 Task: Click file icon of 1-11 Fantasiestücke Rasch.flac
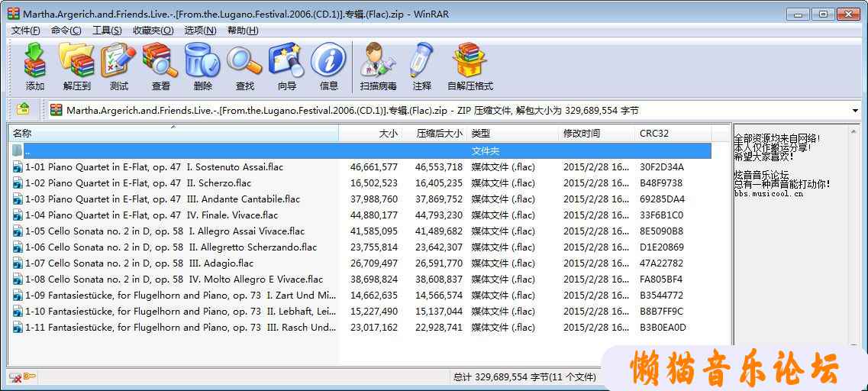pos(18,328)
